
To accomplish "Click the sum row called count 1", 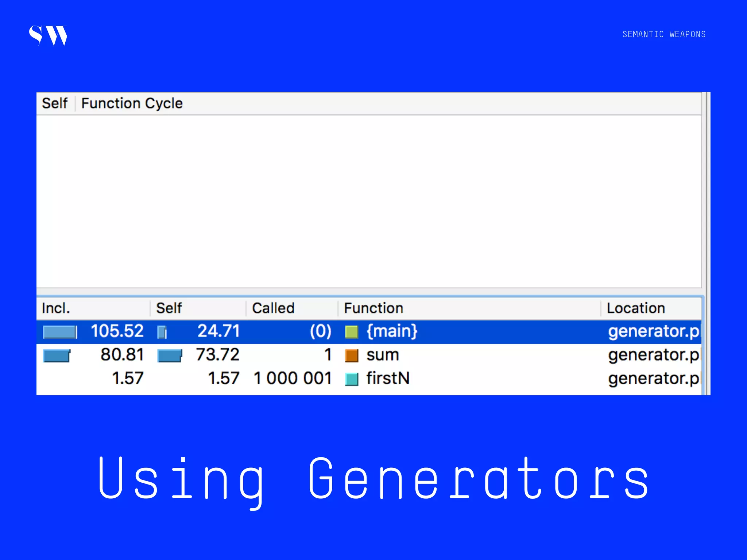I will point(328,355).
